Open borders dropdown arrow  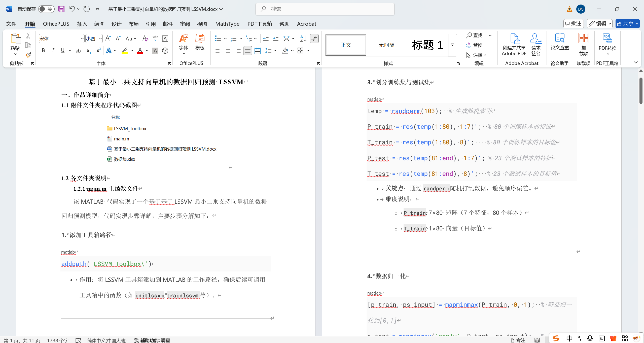[x=308, y=51]
